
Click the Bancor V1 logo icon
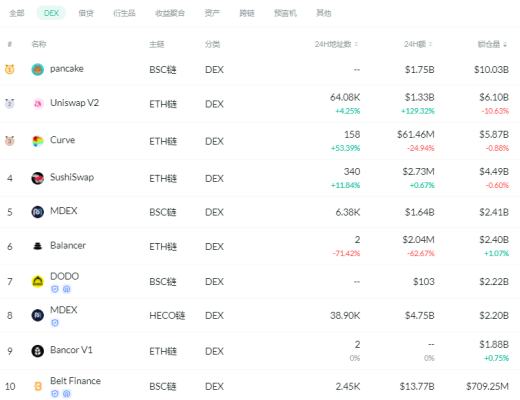coord(38,351)
